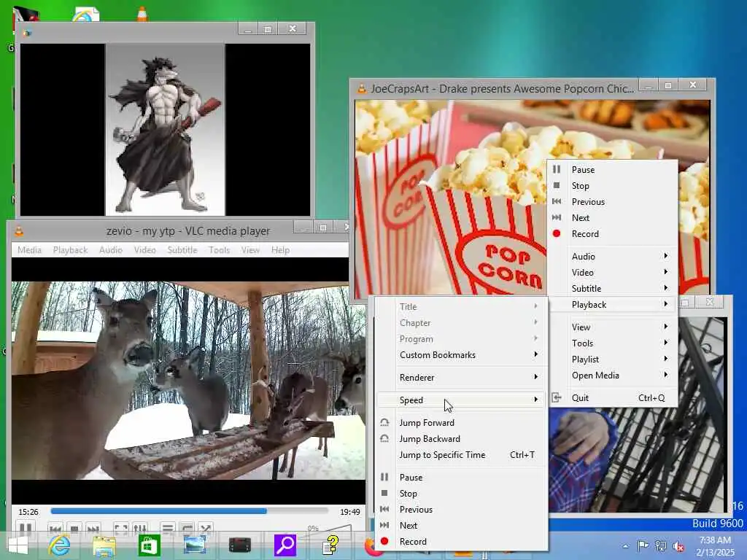Choose Quit Ctrl+Q in the context menu
The height and width of the screenshot is (560, 747).
[x=613, y=397]
